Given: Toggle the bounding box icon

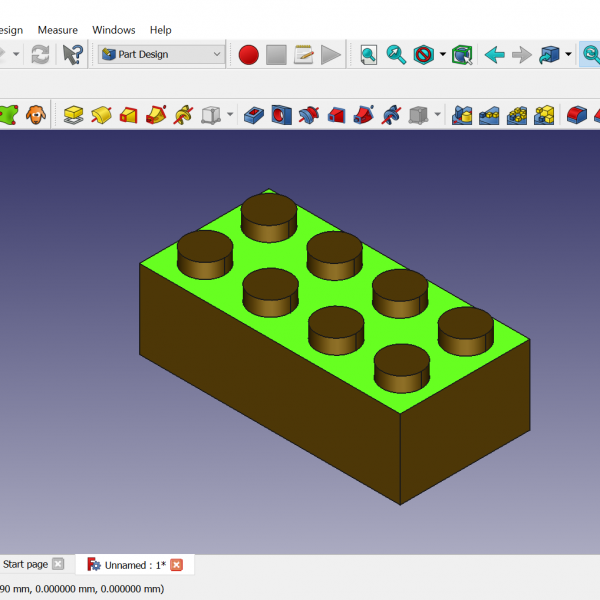Looking at the screenshot, I should tap(461, 55).
